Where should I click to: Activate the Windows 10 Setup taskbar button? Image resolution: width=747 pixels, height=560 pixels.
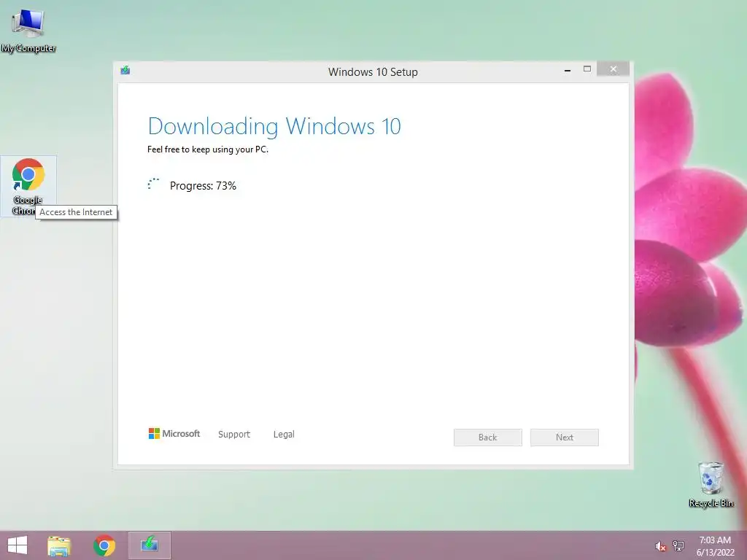[149, 545]
